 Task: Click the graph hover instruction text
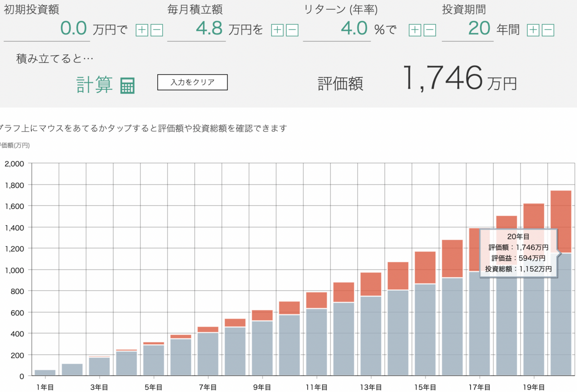(x=143, y=128)
